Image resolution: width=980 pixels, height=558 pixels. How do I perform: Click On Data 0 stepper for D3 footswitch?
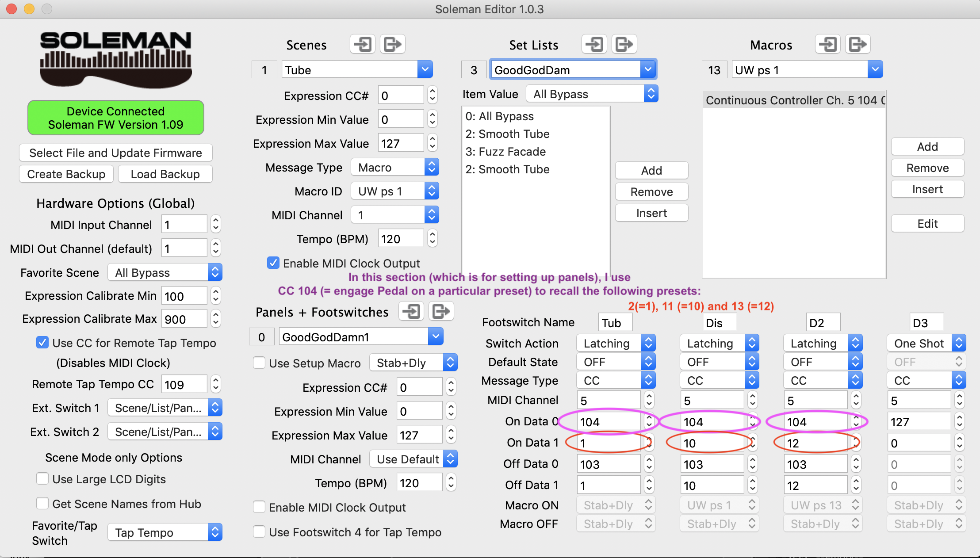(960, 421)
